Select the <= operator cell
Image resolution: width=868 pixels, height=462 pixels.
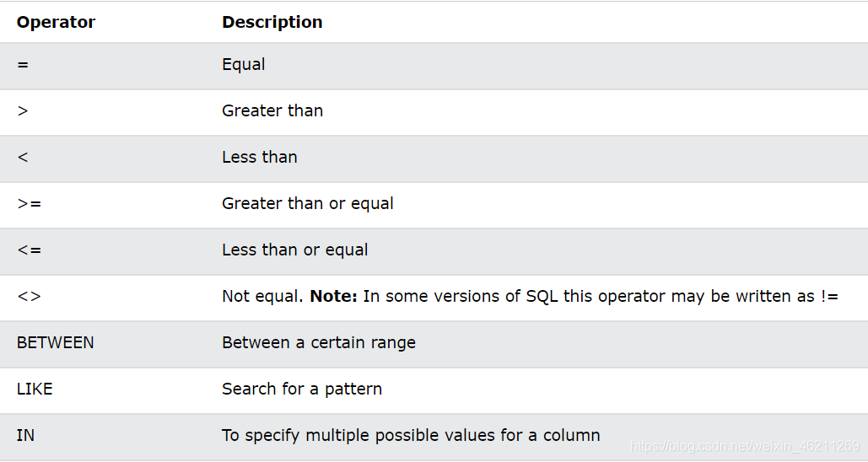coord(29,250)
